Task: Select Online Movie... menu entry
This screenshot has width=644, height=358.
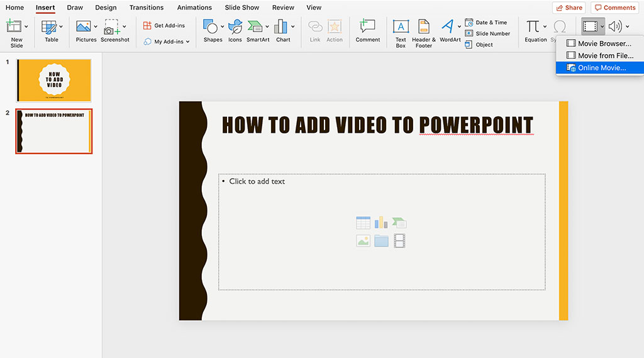Action: (599, 68)
